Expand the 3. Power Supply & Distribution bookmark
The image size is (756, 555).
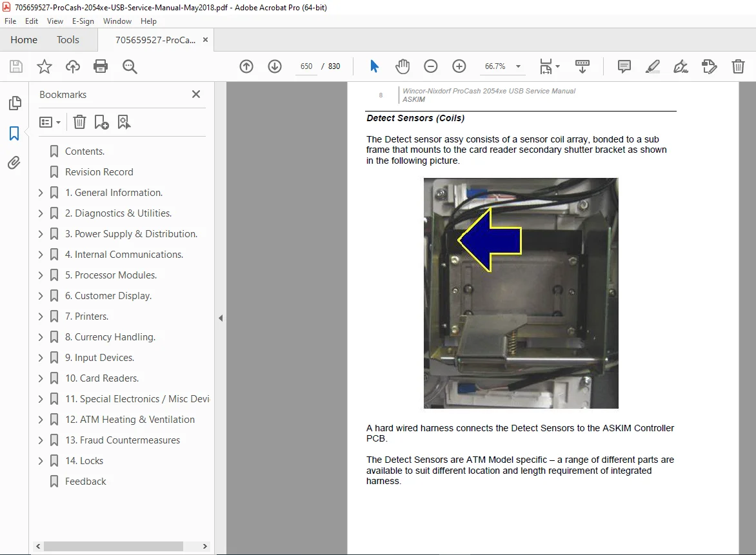tap(41, 234)
